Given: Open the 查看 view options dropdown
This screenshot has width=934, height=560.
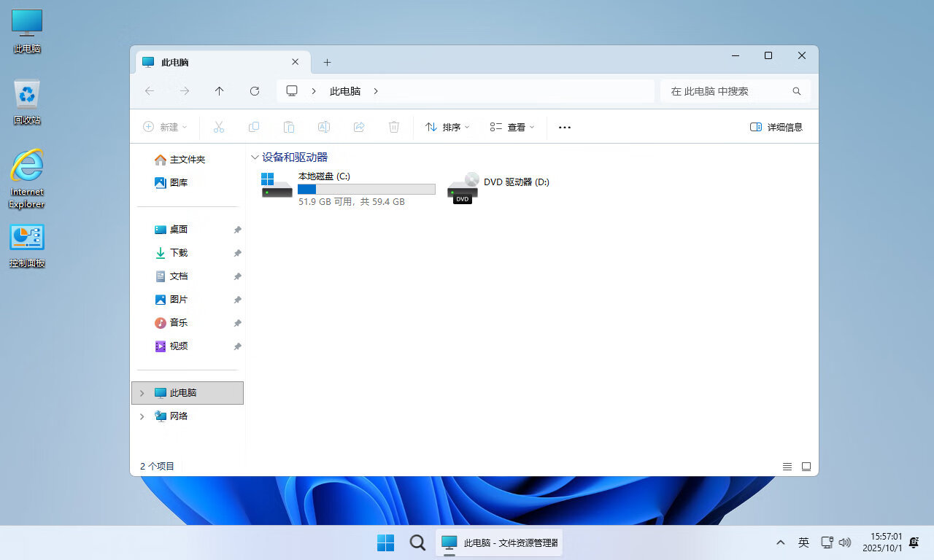Looking at the screenshot, I should click(x=512, y=127).
